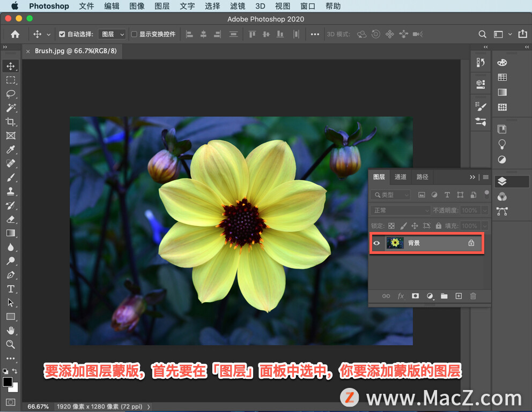Open the Move tool preset picker arrow
This screenshot has height=412, width=532.
coord(48,35)
